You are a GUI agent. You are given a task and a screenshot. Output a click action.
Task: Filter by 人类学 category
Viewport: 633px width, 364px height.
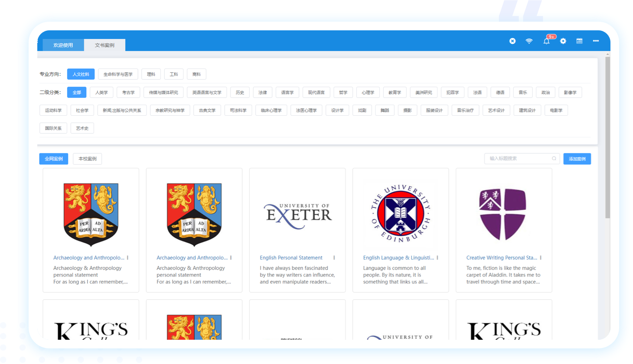[x=101, y=92]
